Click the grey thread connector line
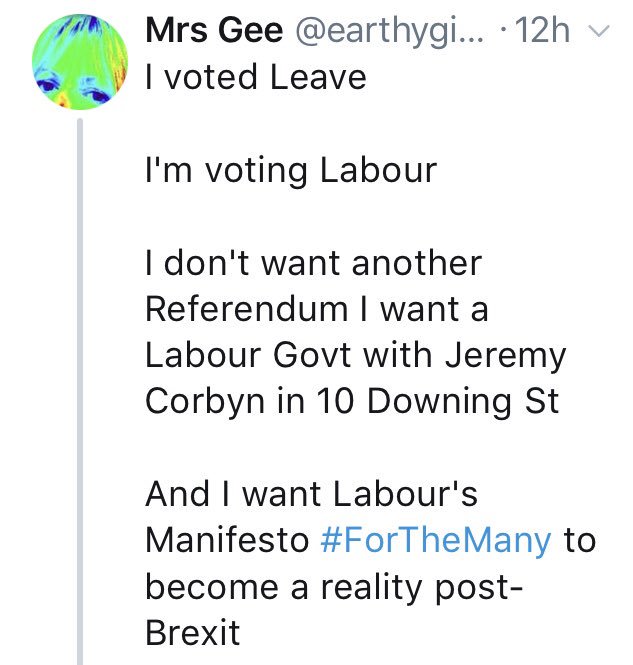Viewport: 633px width, 665px height. pos(80,400)
